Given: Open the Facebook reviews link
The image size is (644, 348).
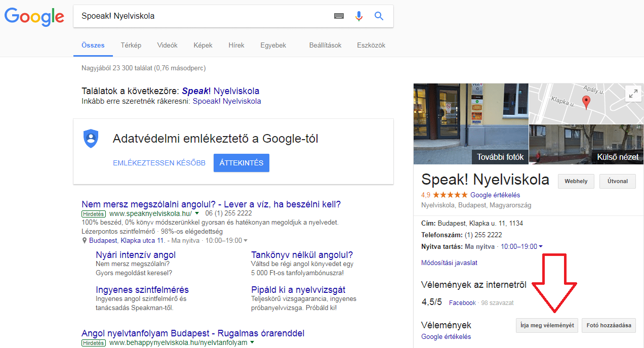Looking at the screenshot, I should point(462,302).
